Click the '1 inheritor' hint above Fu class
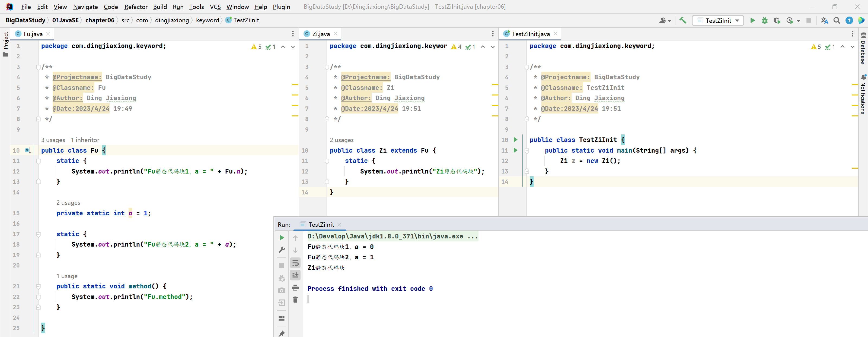 click(85, 140)
